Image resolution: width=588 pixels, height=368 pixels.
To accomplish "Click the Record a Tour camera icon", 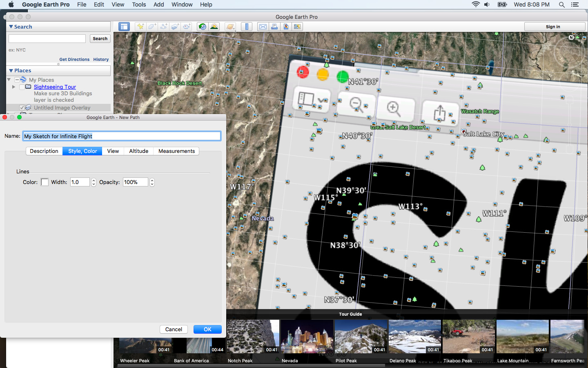I will coord(187,27).
